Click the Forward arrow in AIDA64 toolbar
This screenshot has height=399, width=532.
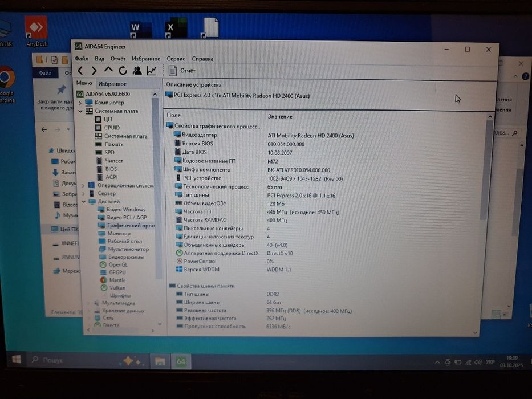pos(94,71)
